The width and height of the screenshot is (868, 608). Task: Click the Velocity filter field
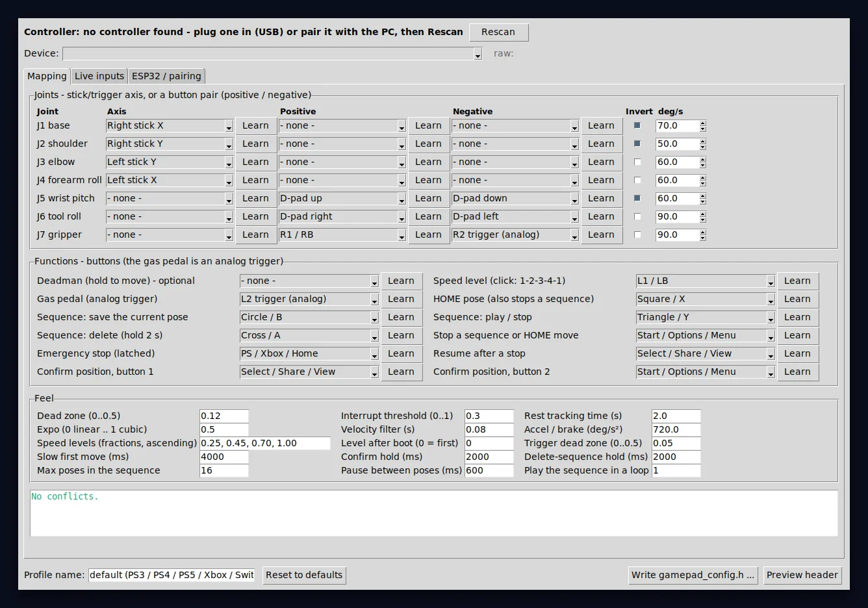pyautogui.click(x=489, y=429)
